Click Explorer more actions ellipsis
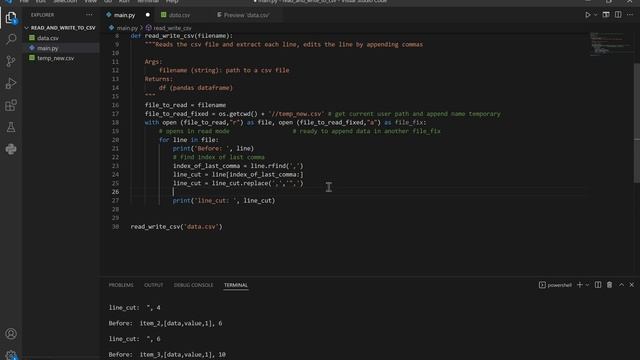The width and height of the screenshot is (640, 360). click(x=89, y=15)
